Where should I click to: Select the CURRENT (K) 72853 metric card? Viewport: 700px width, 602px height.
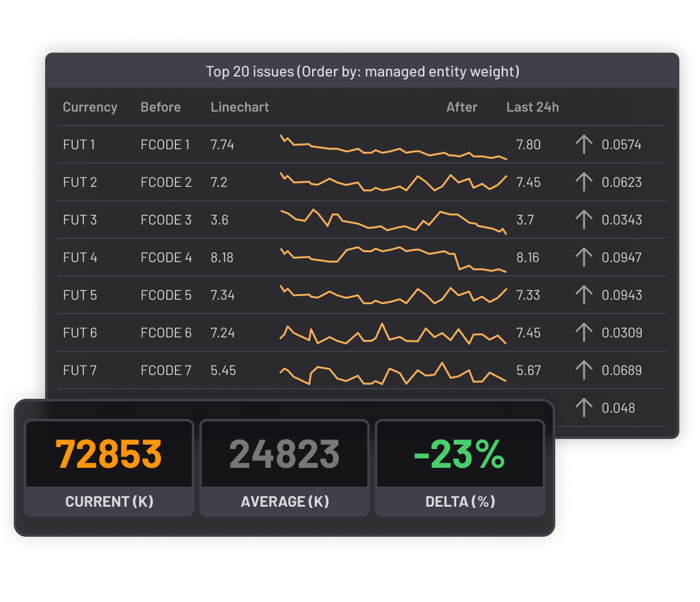click(109, 468)
